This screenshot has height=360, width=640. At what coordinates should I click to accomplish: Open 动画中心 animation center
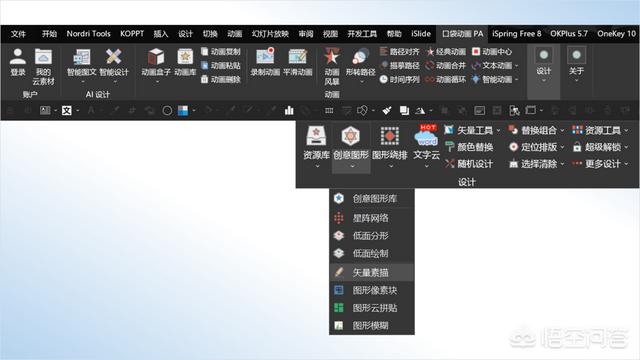pos(492,51)
